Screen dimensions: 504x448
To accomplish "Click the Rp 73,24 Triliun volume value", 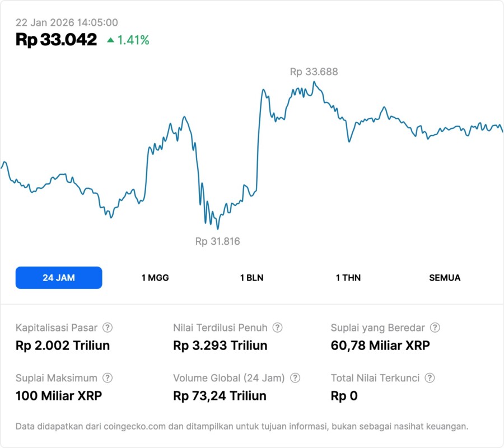I will [220, 396].
